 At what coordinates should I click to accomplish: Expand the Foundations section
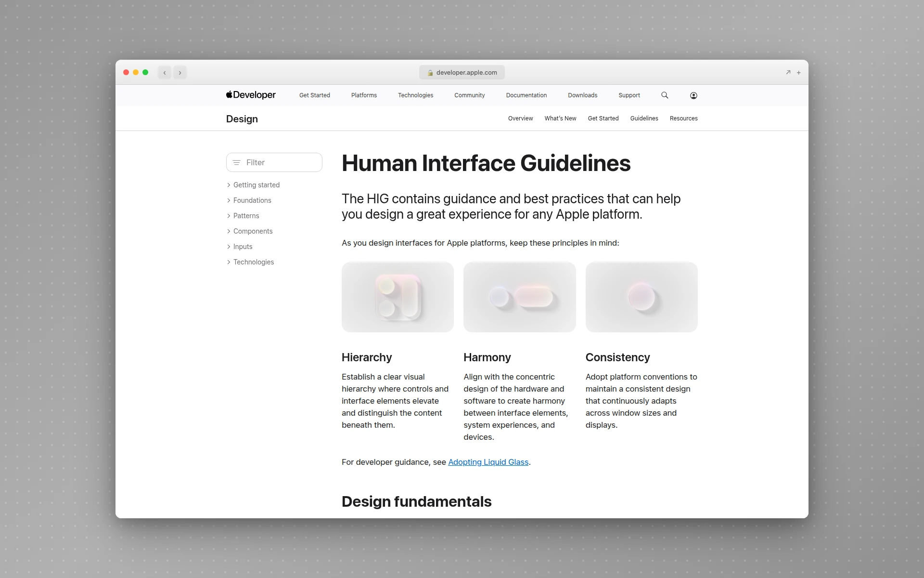click(252, 200)
